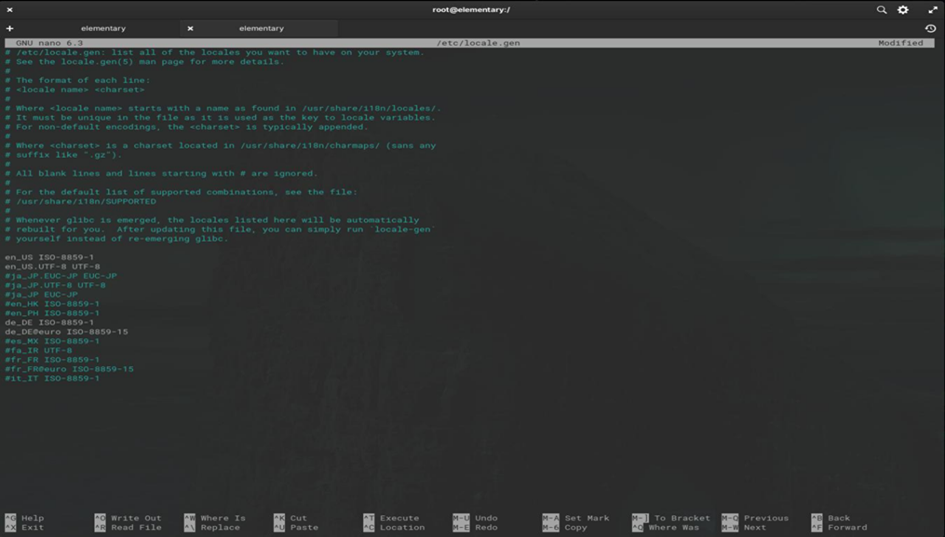Image resolution: width=945 pixels, height=537 pixels.
Task: Click the Where Is shortcut label
Action: 222,518
